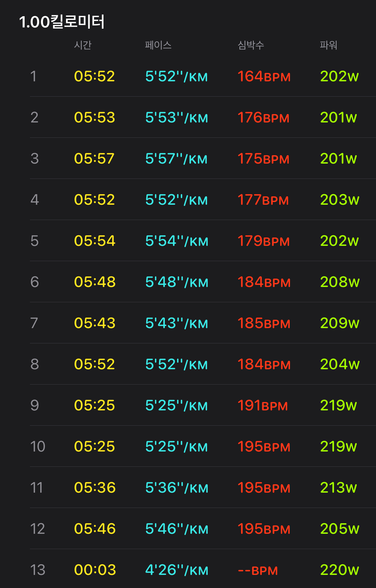Click the 185BPM heart rate value
This screenshot has height=588, width=376.
(x=264, y=323)
